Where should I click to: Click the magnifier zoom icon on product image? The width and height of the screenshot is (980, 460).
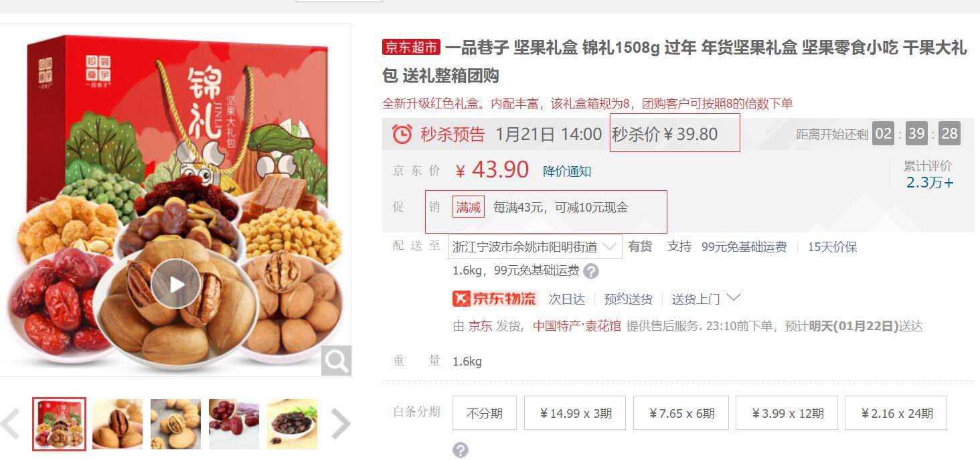click(x=336, y=361)
